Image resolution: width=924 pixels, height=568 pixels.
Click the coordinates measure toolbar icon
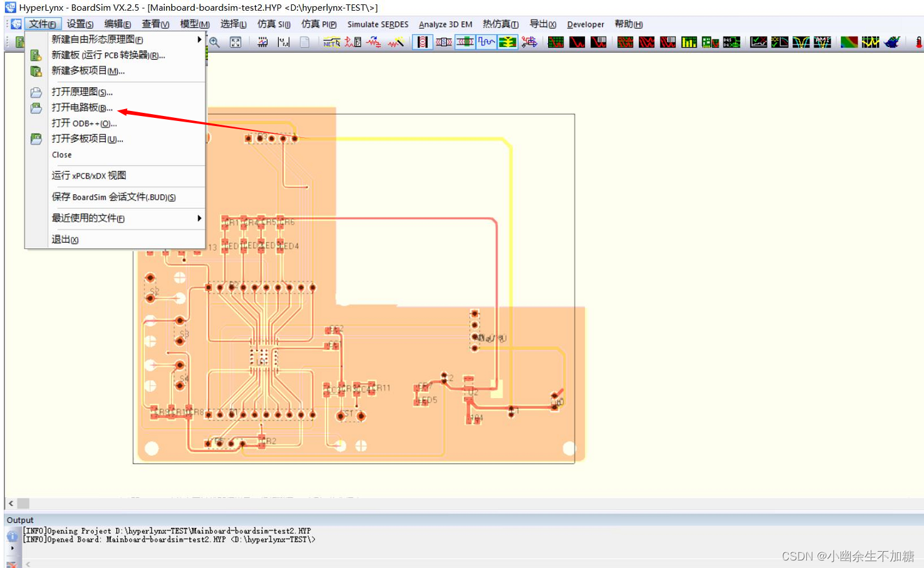(284, 42)
